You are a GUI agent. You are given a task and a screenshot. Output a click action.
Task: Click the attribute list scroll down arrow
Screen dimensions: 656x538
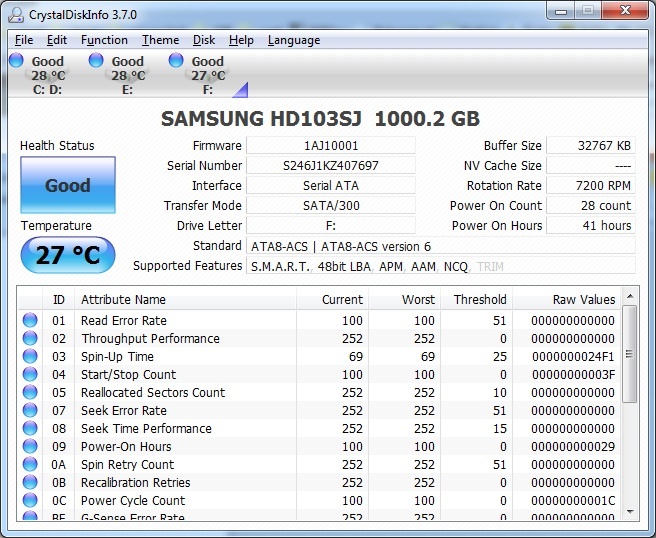630,512
